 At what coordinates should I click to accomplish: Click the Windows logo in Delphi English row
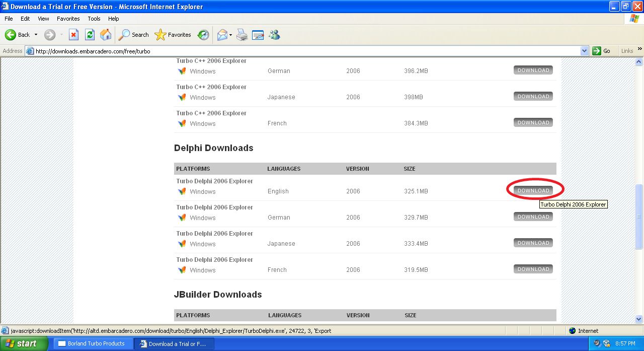(182, 191)
